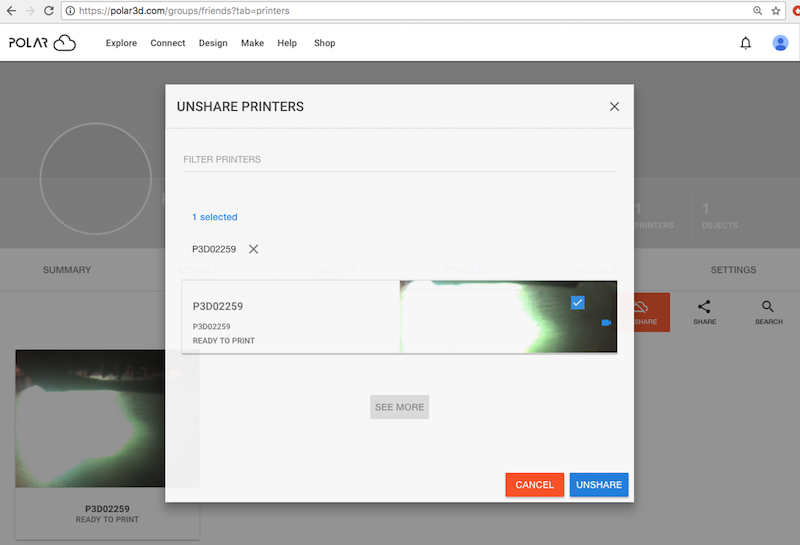Open the Make menu
Screen dimensions: 800x545
click(x=253, y=43)
